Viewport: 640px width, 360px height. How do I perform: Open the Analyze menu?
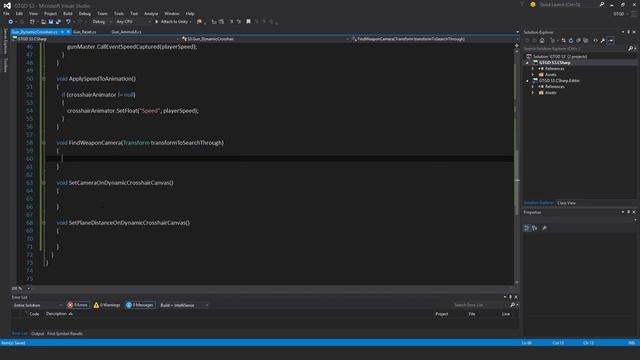151,13
